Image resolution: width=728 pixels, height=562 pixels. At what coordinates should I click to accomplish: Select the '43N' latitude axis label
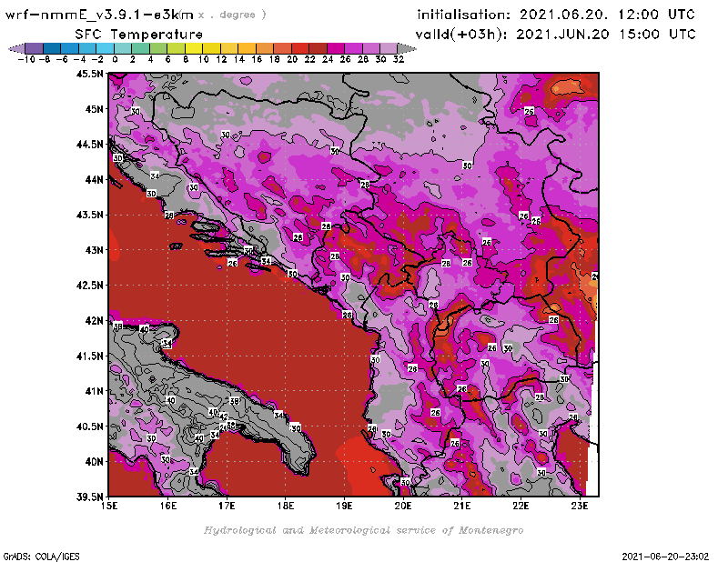tap(95, 250)
